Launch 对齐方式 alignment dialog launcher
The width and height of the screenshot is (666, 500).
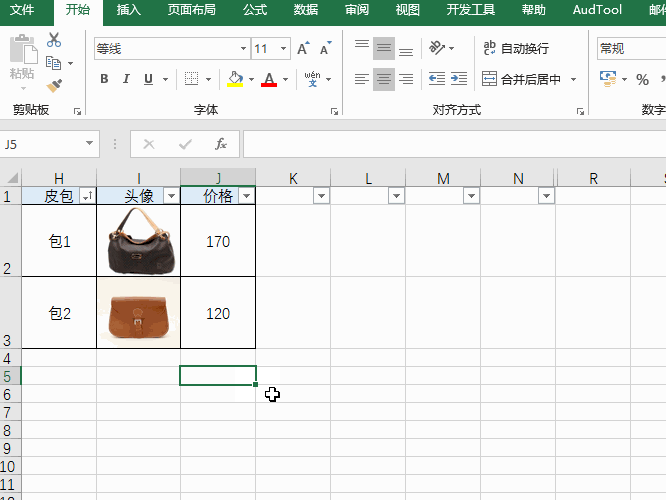coord(580,112)
